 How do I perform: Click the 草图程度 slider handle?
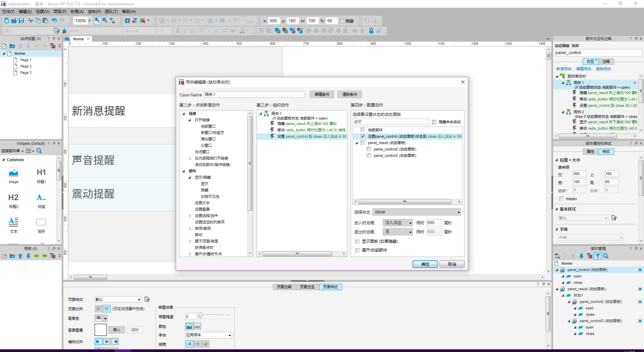(x=200, y=316)
